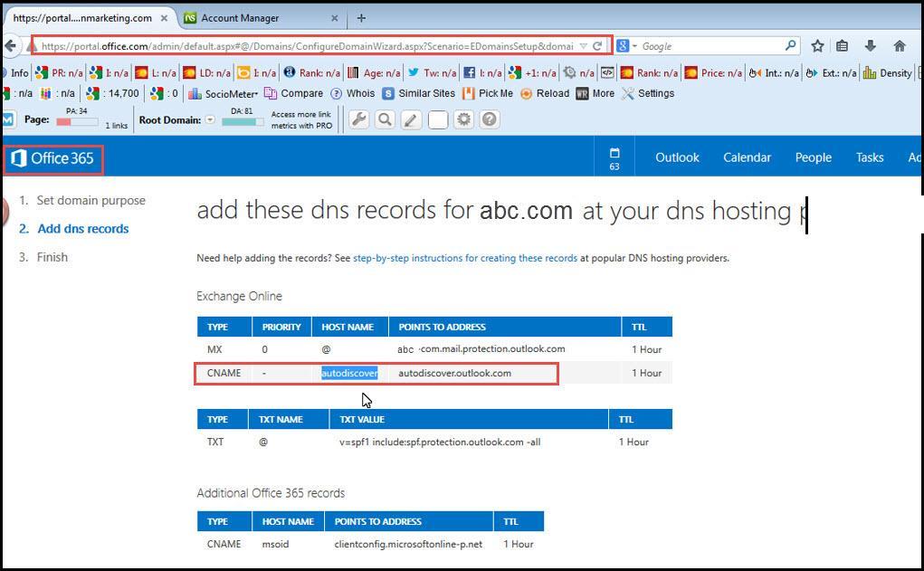
Task: Open the Compare tool
Action: coord(293,93)
